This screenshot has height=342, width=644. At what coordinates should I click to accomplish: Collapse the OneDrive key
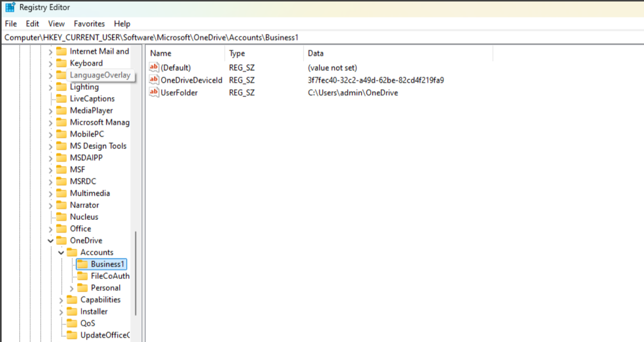tap(51, 241)
